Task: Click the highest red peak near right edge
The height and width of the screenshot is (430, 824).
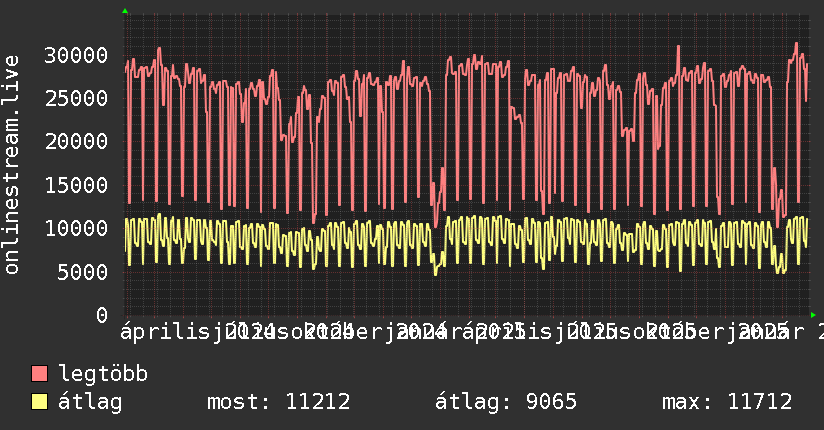Action: (796, 43)
